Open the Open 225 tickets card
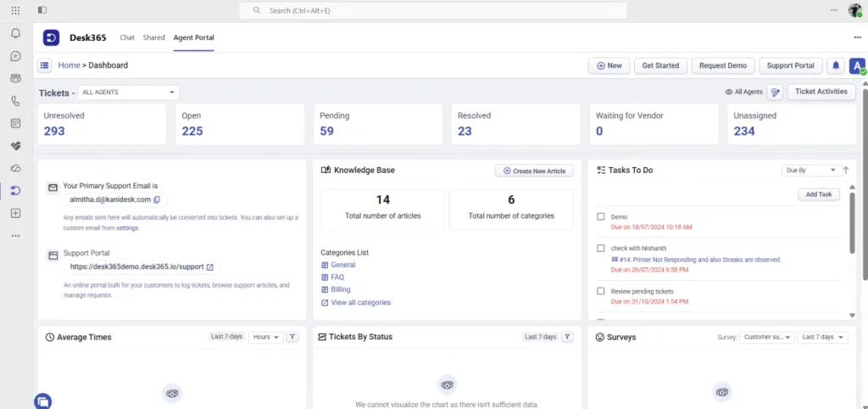The image size is (868, 409). 240,124
